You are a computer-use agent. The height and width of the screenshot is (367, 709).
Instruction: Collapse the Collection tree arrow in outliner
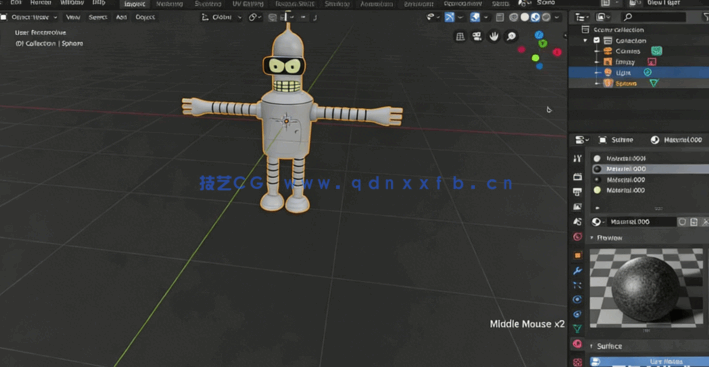[x=586, y=40]
